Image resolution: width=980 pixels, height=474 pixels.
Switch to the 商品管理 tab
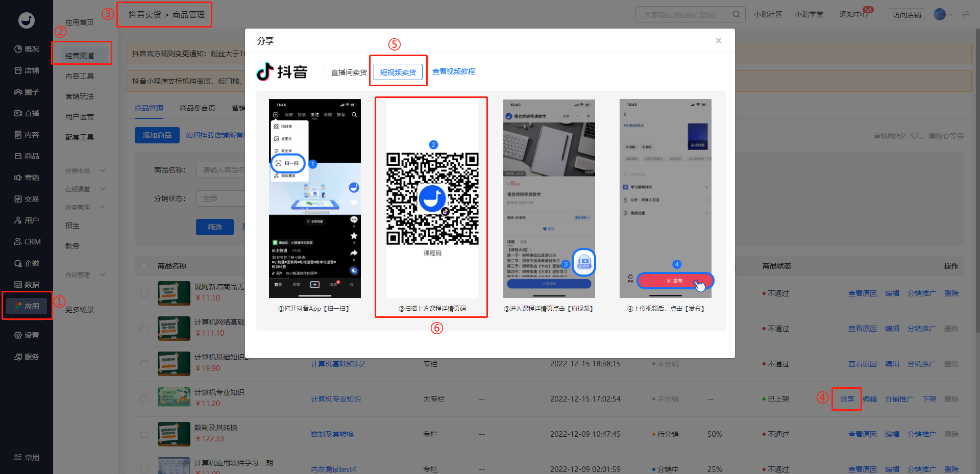pos(149,108)
